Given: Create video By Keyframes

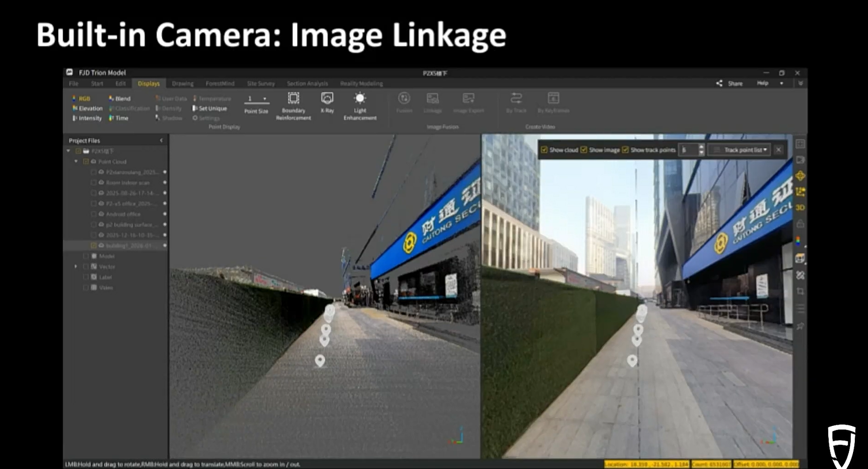Looking at the screenshot, I should coord(553,102).
